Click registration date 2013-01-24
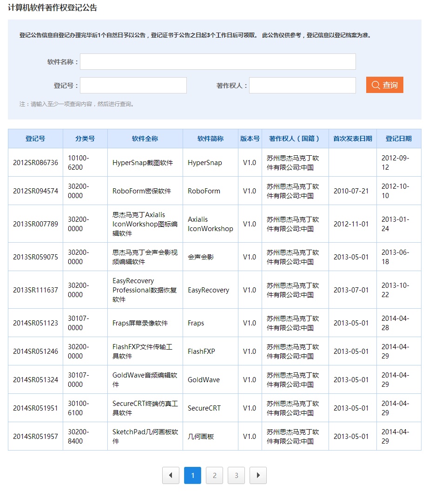The width and height of the screenshot is (428, 504). pyautogui.click(x=395, y=224)
